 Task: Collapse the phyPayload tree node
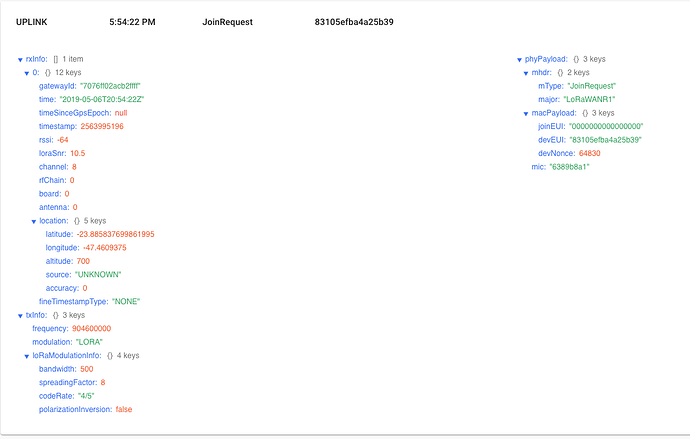click(x=519, y=60)
